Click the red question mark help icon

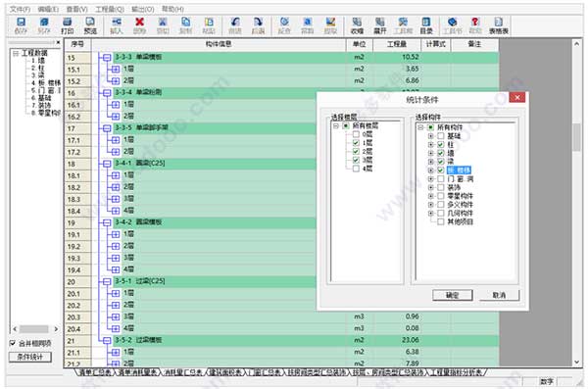tap(475, 25)
